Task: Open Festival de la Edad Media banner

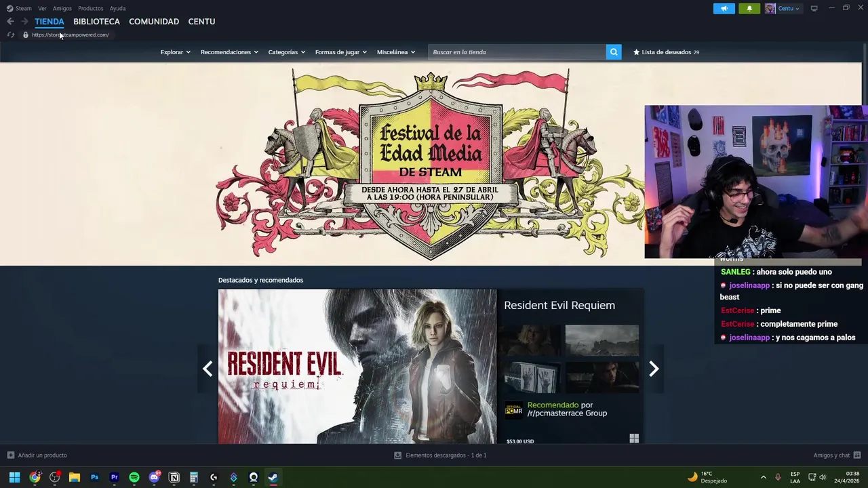Action: 431,164
